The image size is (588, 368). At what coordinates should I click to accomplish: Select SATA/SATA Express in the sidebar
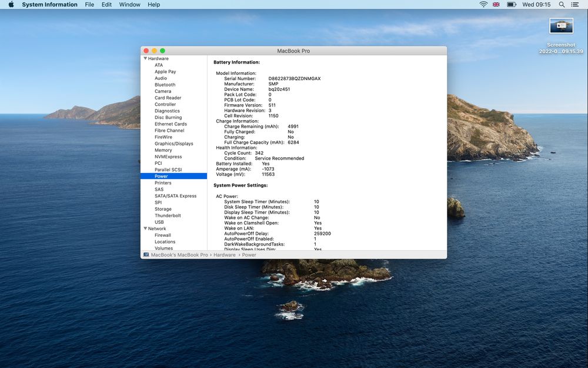click(x=175, y=196)
